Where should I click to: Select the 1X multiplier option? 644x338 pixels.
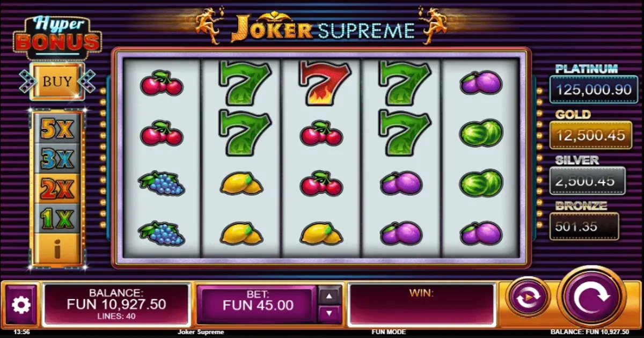coord(56,218)
